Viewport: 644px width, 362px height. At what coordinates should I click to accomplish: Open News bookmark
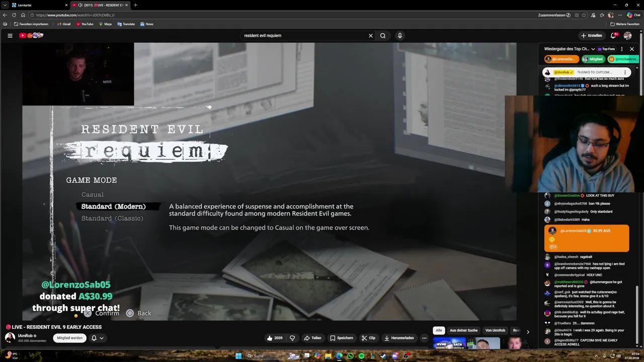point(146,24)
